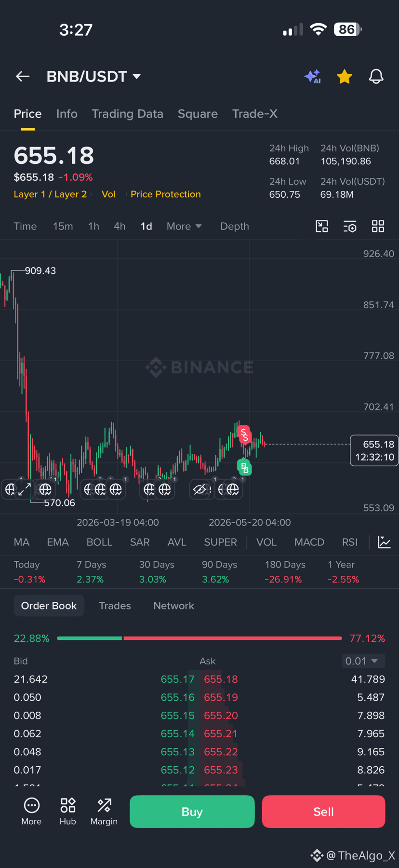Viewport: 399px width, 868px height.
Task: Tap the Layer 1 / Layer 2 tag
Action: click(x=50, y=194)
